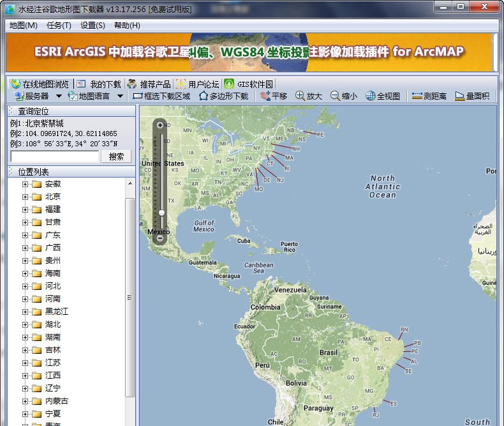Select the 框选下载区域 rectangle download tool

click(161, 96)
